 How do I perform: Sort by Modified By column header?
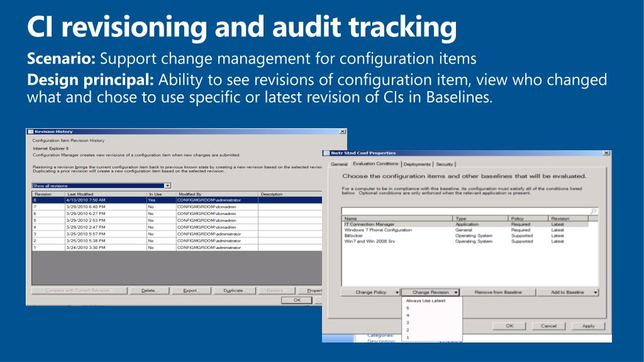pyautogui.click(x=217, y=194)
